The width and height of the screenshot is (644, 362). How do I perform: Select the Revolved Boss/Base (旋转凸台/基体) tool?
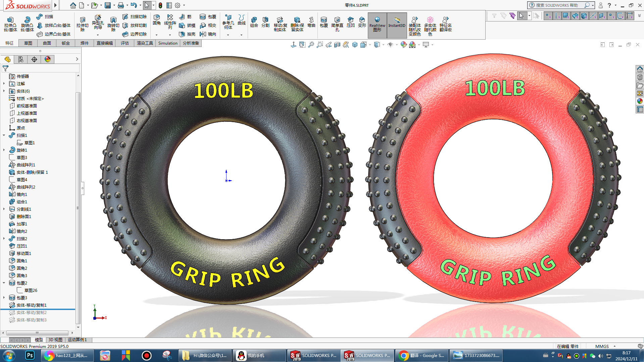click(x=27, y=24)
